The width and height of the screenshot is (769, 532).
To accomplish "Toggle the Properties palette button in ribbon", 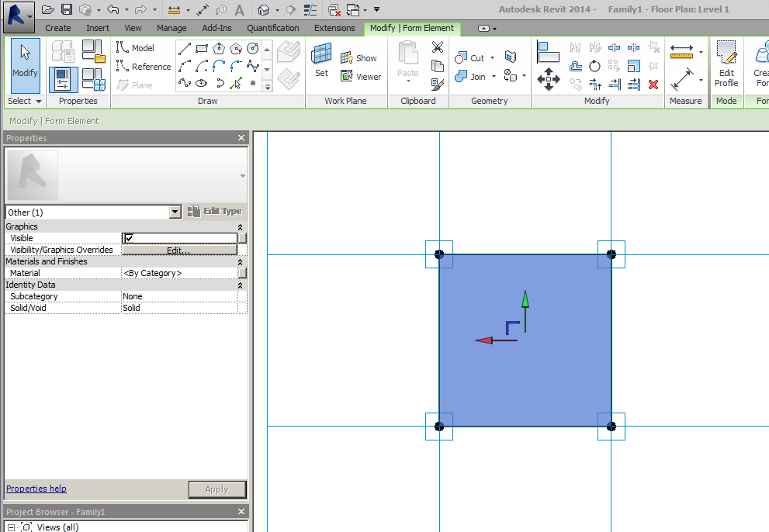I will 63,79.
